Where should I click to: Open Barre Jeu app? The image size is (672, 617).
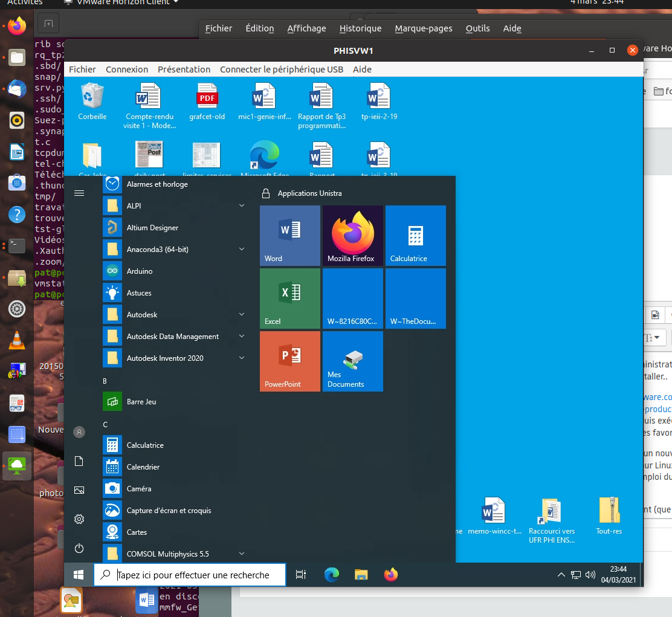(176, 402)
